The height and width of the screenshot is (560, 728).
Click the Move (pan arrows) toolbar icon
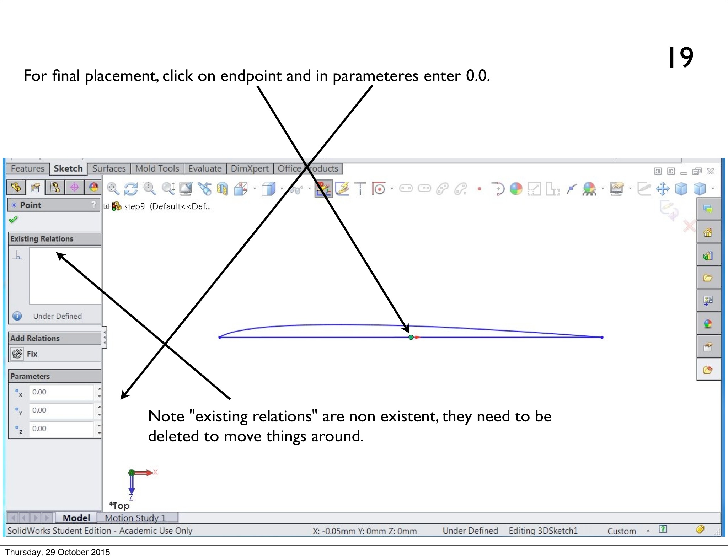pyautogui.click(x=663, y=189)
